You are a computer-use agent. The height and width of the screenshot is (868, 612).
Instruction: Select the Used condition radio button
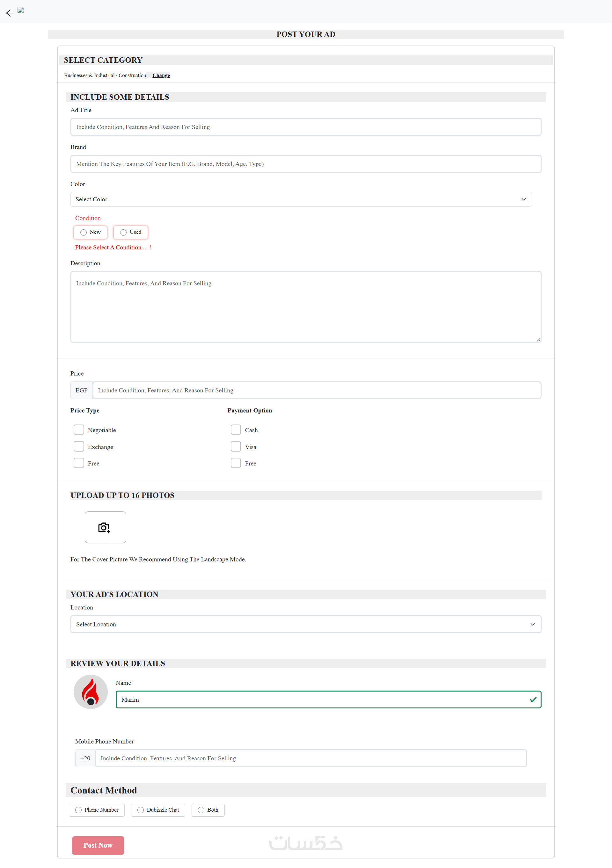click(123, 232)
